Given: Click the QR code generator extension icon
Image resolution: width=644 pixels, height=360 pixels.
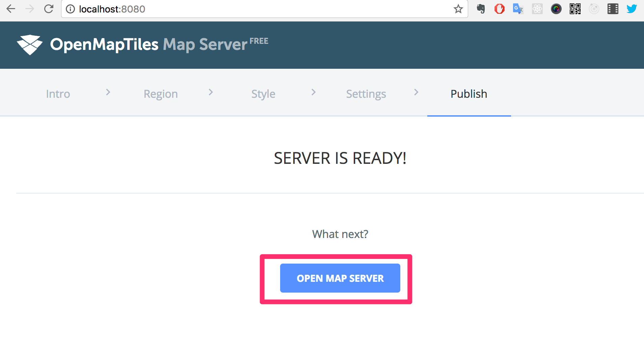Looking at the screenshot, I should [x=575, y=9].
